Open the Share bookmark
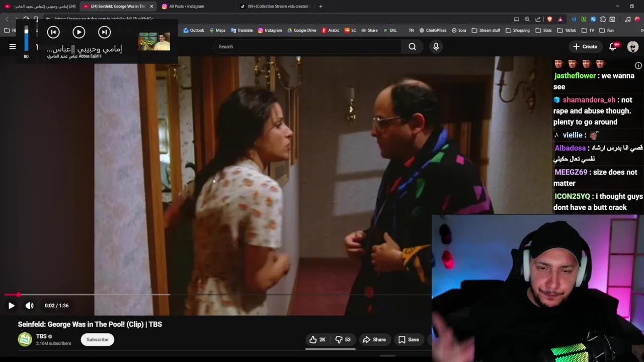This screenshot has height=362, width=644. [369, 30]
